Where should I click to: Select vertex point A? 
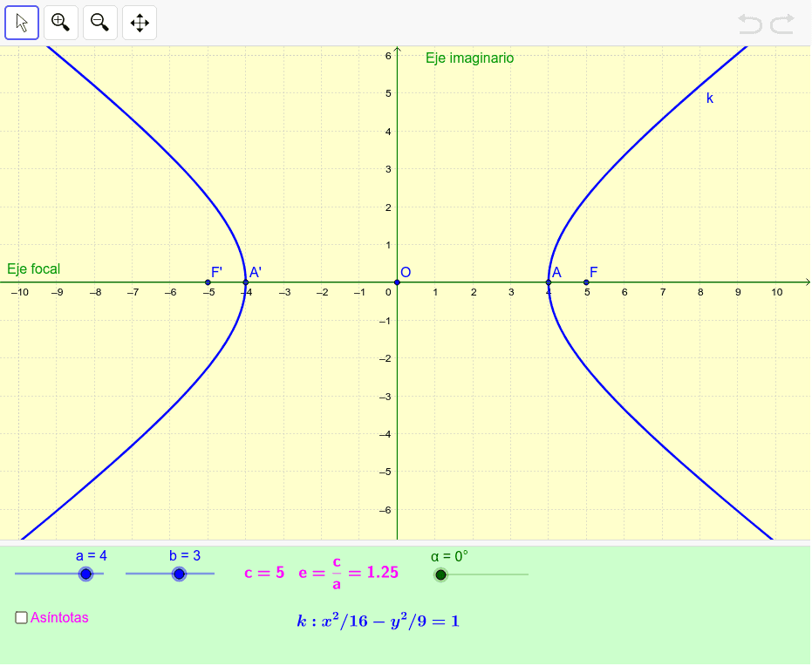(549, 282)
